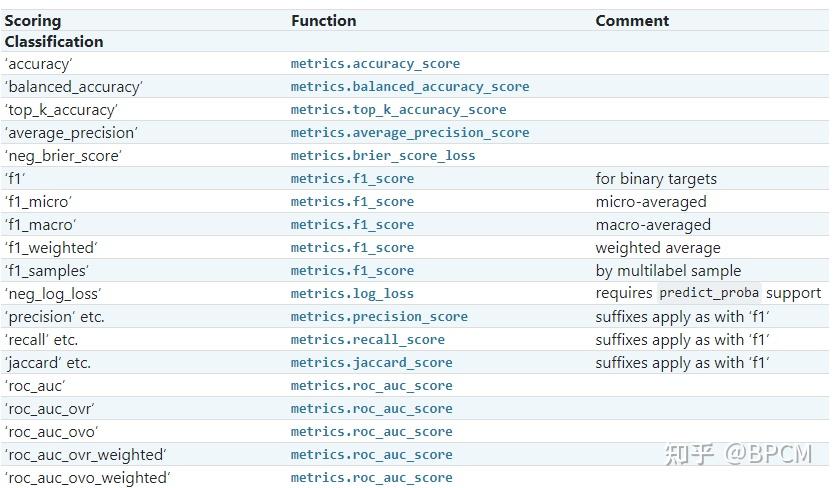This screenshot has width=833, height=488.
Task: Follow f1_score link in the 'f1_samples' row
Action: (x=352, y=271)
